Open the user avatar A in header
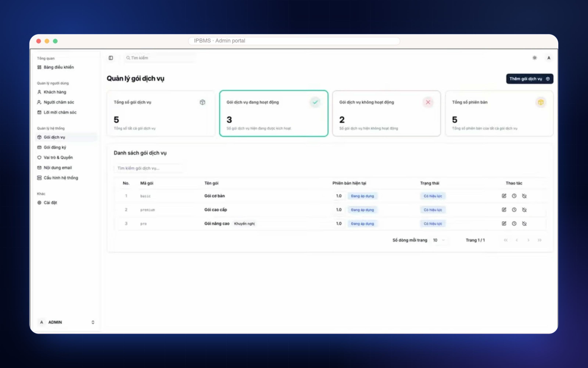 549,58
